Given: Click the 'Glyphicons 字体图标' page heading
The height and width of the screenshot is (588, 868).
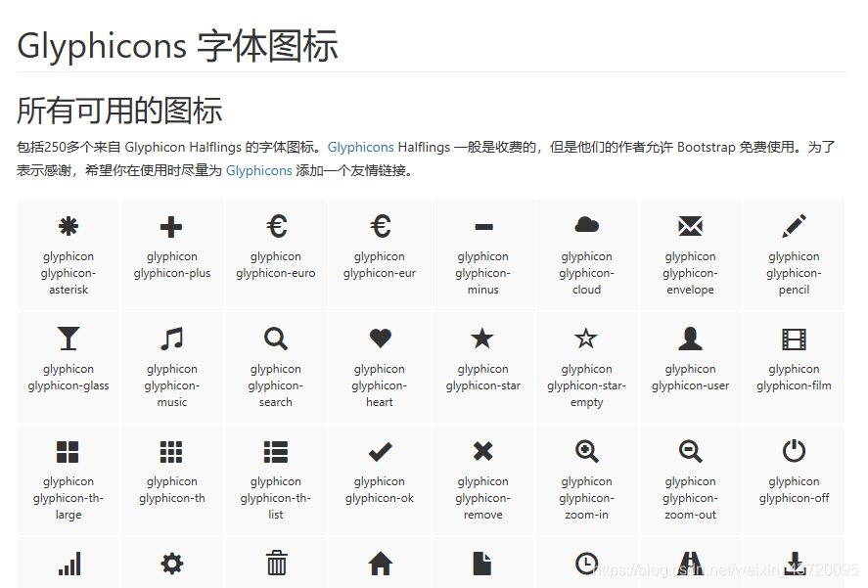Looking at the screenshot, I should click(x=177, y=45).
